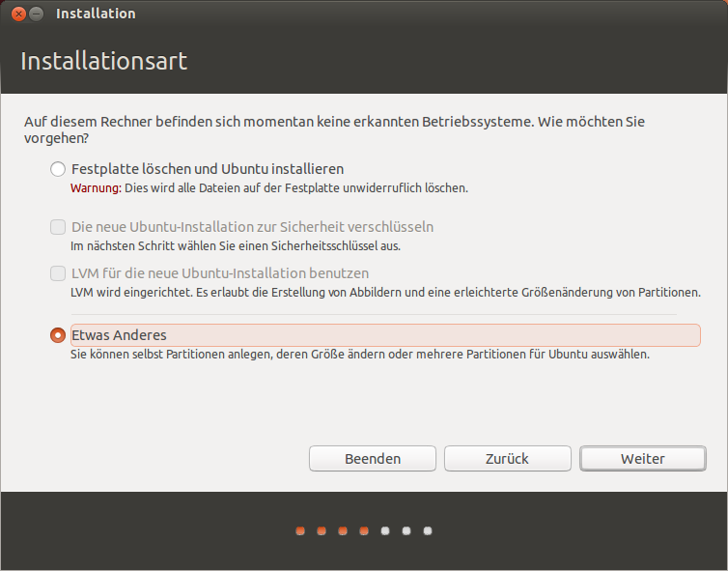Screen dimensions: 728x571
Task: Click the 'Festplatte löschen und Ubuntu installieren' label
Action: (208, 169)
